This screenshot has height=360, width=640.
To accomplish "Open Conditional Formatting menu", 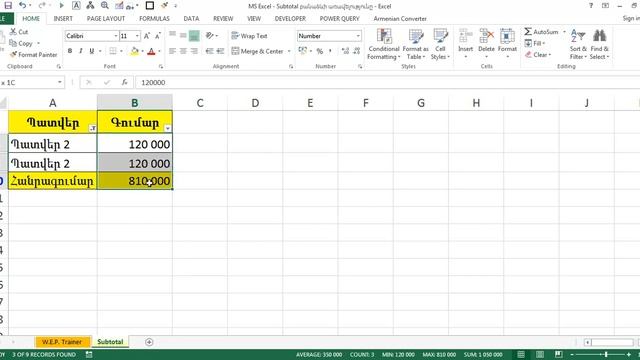I will pyautogui.click(x=384, y=44).
